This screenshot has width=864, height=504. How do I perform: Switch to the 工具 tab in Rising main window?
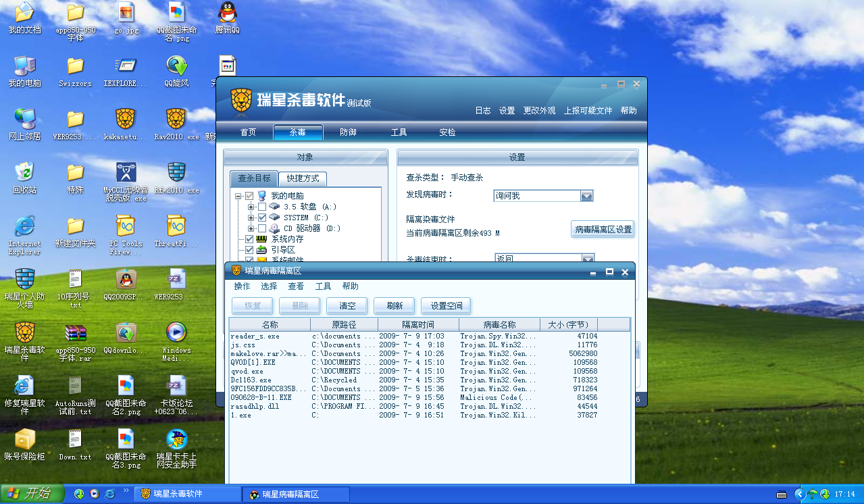(x=399, y=132)
